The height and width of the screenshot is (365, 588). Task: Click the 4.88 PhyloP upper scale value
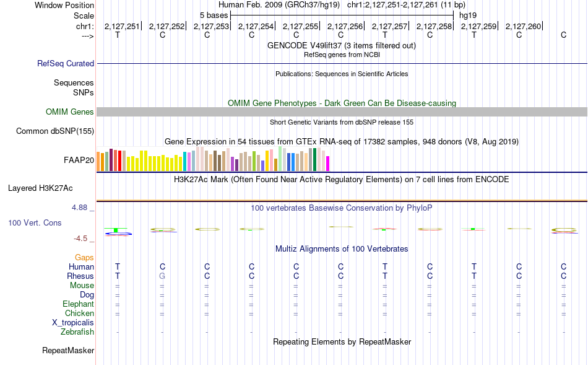(x=79, y=207)
